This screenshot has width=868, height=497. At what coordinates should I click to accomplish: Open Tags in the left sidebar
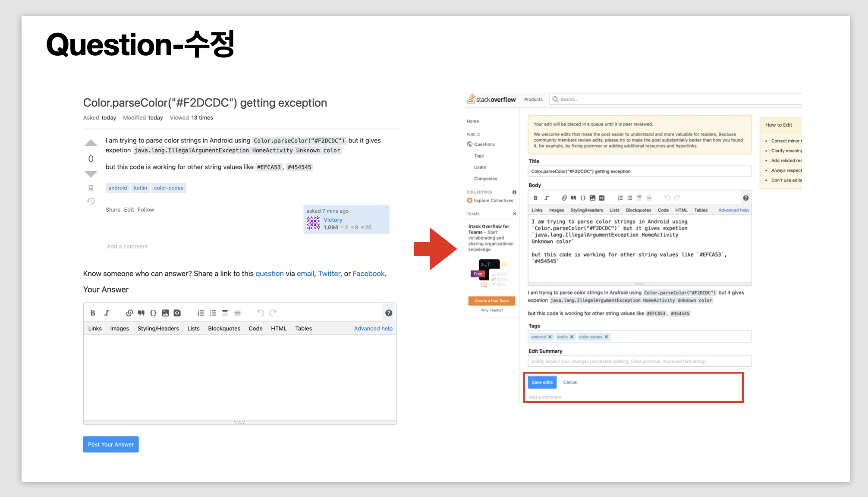tap(479, 156)
